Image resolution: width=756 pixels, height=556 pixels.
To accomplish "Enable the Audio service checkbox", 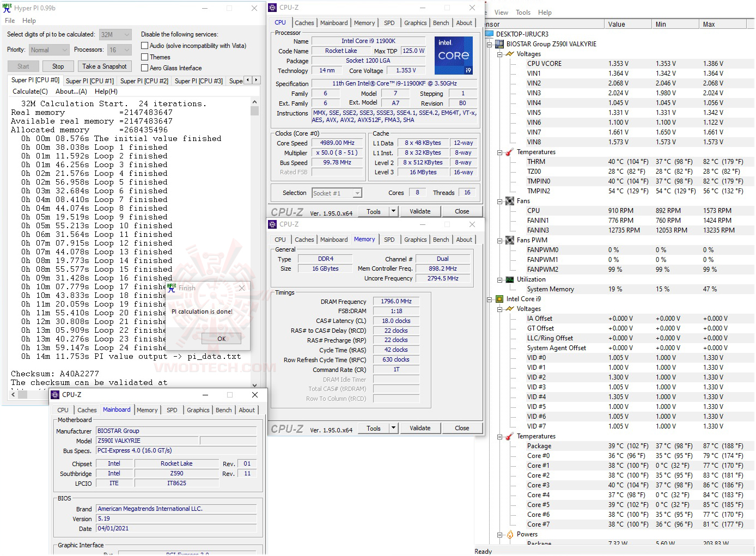I will 145,46.
